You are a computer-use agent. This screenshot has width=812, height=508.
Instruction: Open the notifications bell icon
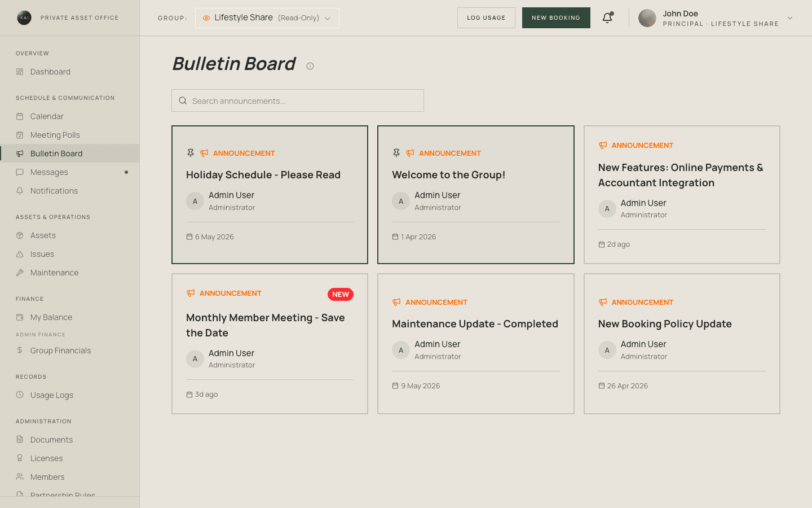point(607,18)
